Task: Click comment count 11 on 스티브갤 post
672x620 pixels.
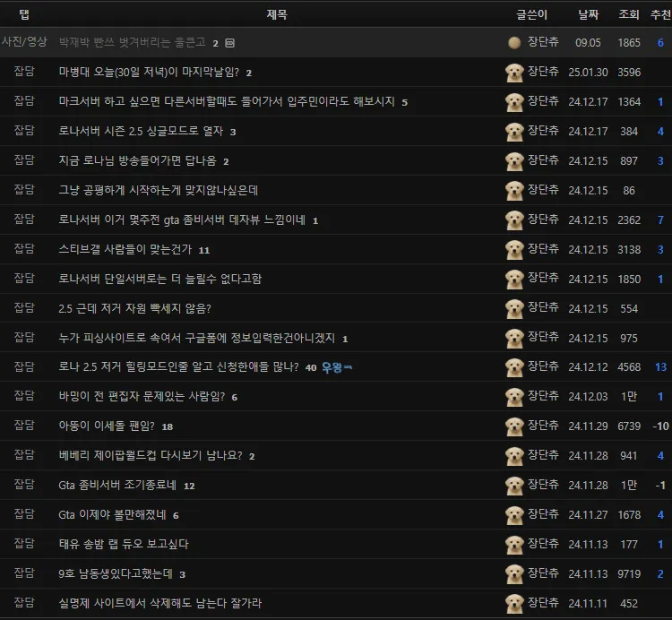Action: [x=204, y=251]
